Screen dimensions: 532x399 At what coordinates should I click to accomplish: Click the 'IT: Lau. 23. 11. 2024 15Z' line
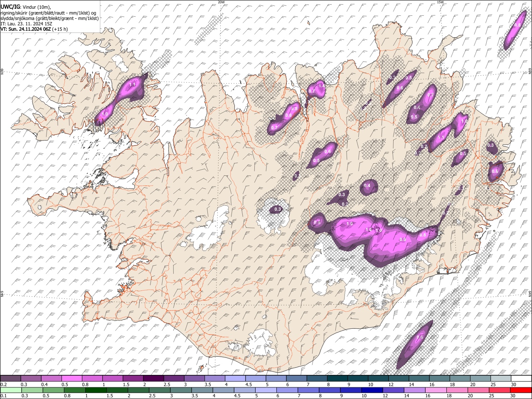(x=26, y=24)
